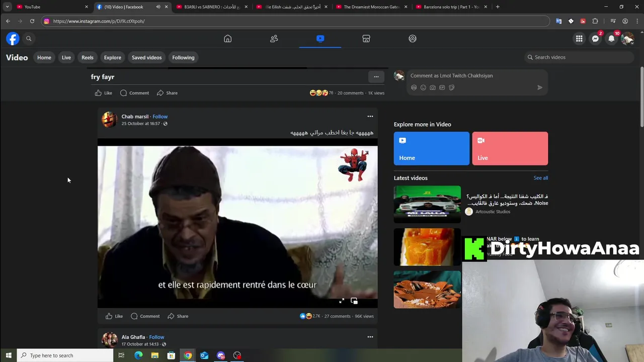Viewport: 644px width, 362px height.
Task: Like the Chab marsil video
Action: tap(114, 316)
